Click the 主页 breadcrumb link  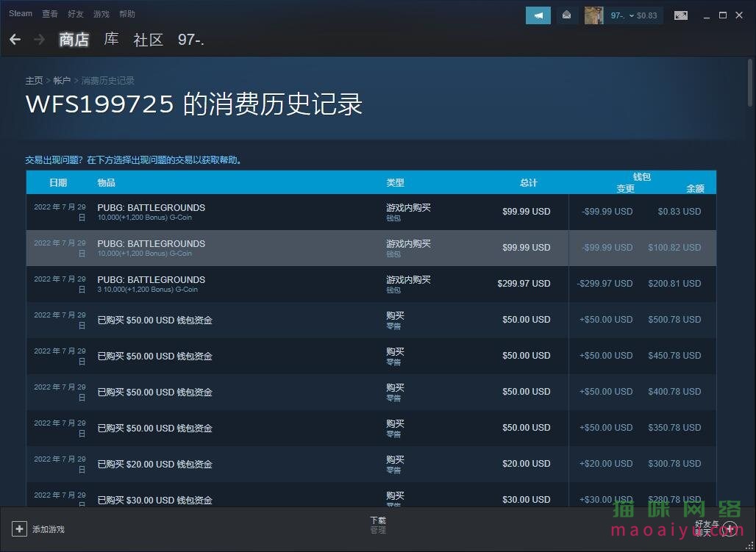pos(34,80)
